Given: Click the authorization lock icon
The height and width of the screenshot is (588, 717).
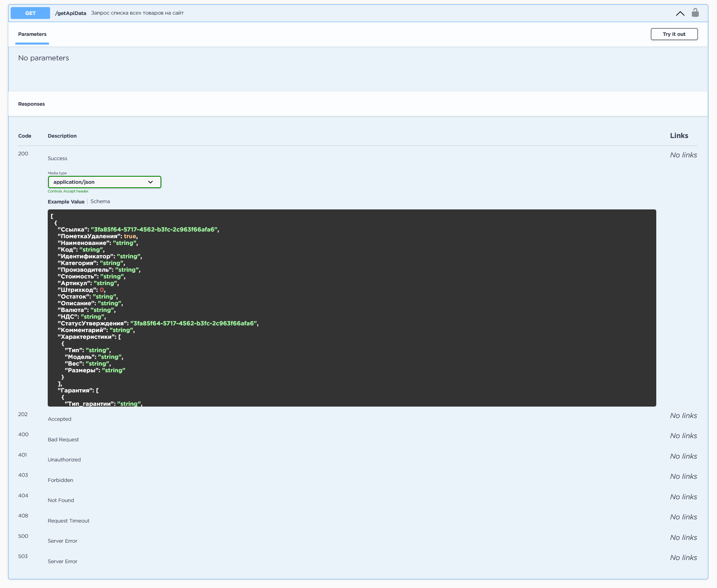Looking at the screenshot, I should (695, 13).
